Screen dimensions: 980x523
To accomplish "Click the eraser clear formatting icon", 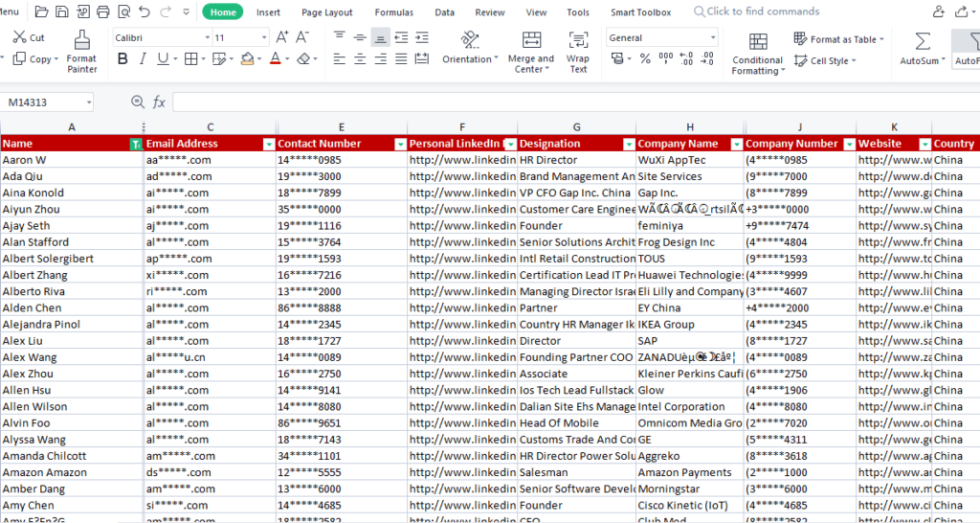I will click(x=303, y=58).
